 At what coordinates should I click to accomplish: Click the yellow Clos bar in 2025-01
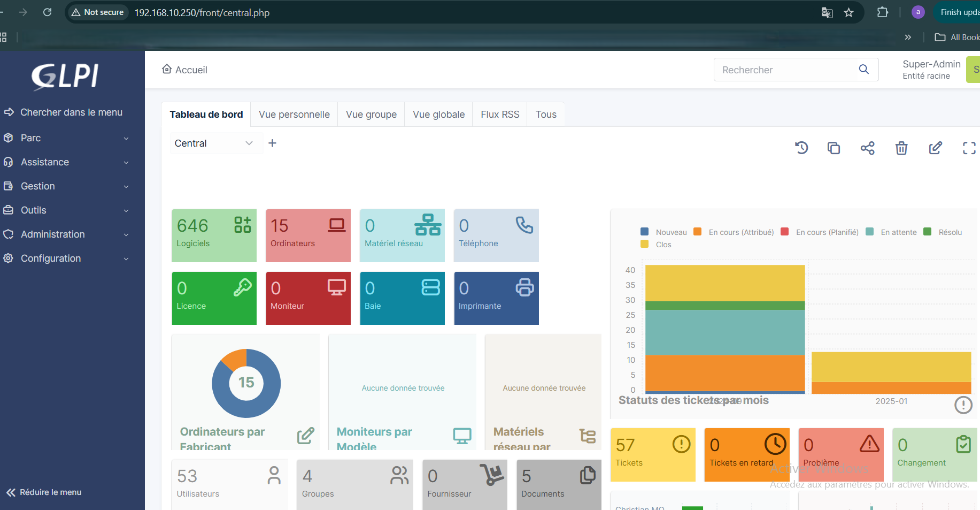click(x=891, y=367)
